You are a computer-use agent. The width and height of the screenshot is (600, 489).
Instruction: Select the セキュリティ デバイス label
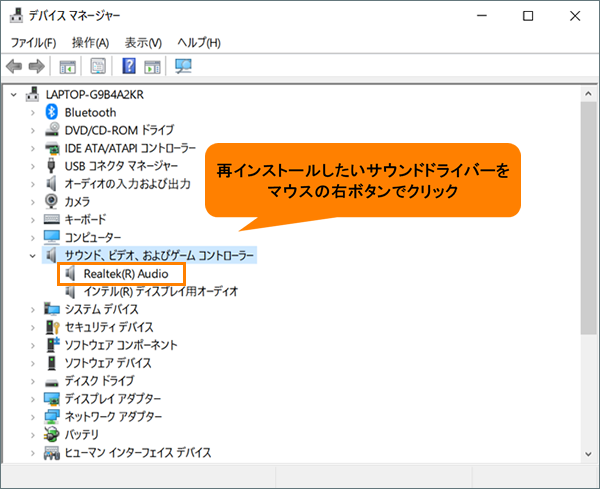109,327
